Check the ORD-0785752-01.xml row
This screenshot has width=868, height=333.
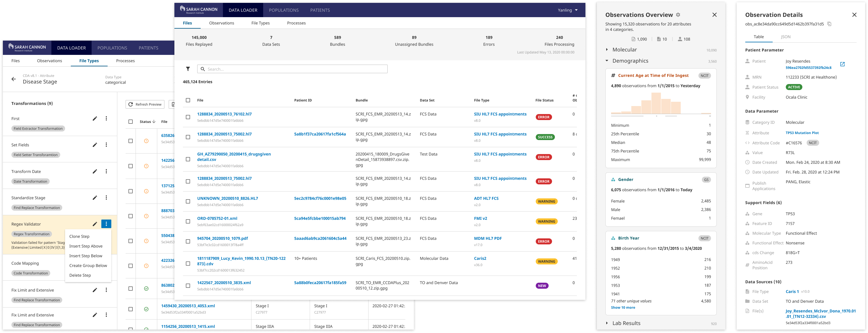click(x=188, y=221)
